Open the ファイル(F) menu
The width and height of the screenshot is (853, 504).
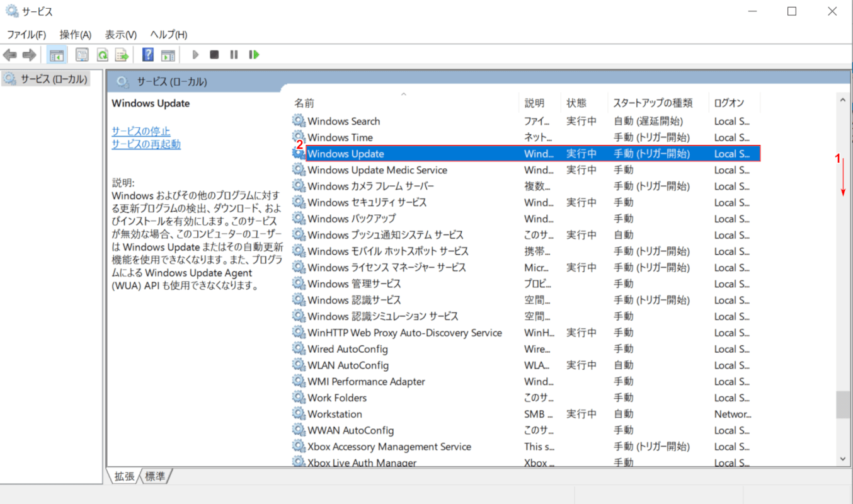(x=26, y=35)
